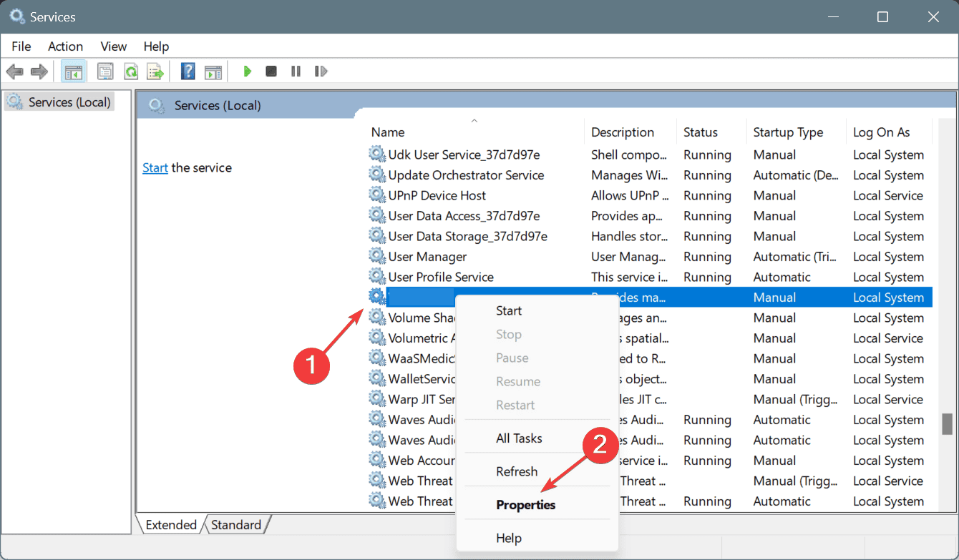Open the blue Help toolbar icon
The width and height of the screenshot is (959, 560).
188,72
